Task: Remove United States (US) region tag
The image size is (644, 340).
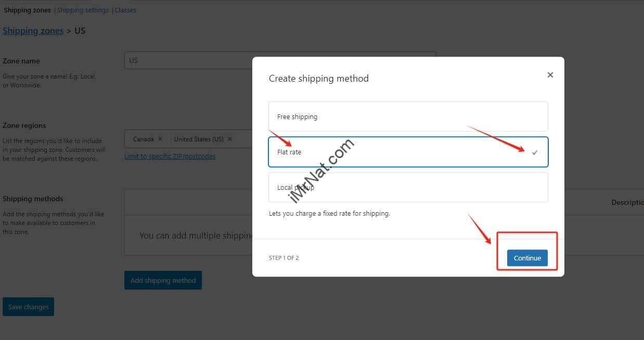Action: (x=230, y=139)
